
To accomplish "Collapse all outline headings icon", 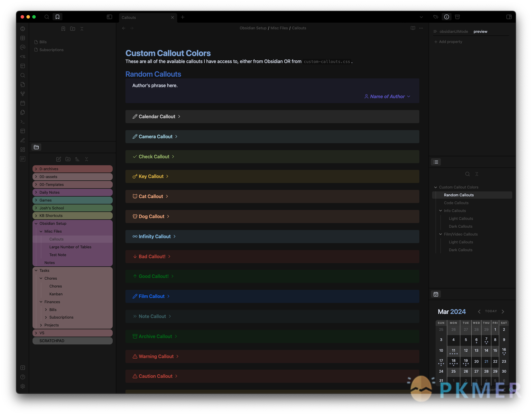I will [477, 174].
